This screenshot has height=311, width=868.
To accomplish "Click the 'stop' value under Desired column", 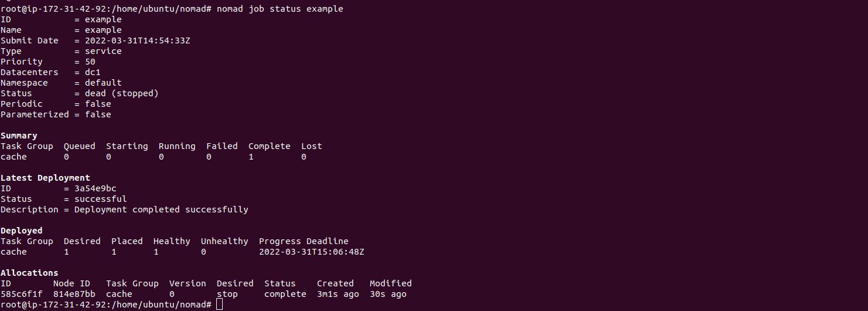I will 227,294.
